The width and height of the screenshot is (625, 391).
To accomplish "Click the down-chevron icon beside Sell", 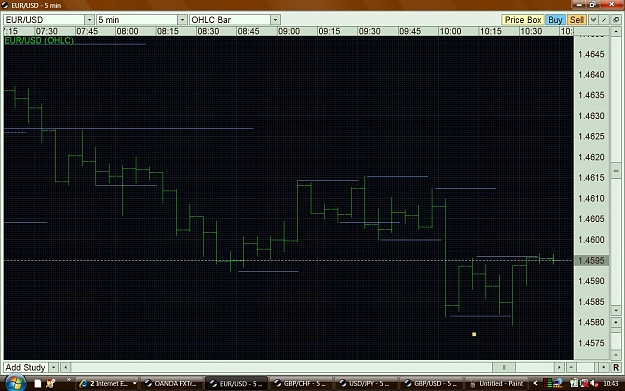I will coord(593,20).
